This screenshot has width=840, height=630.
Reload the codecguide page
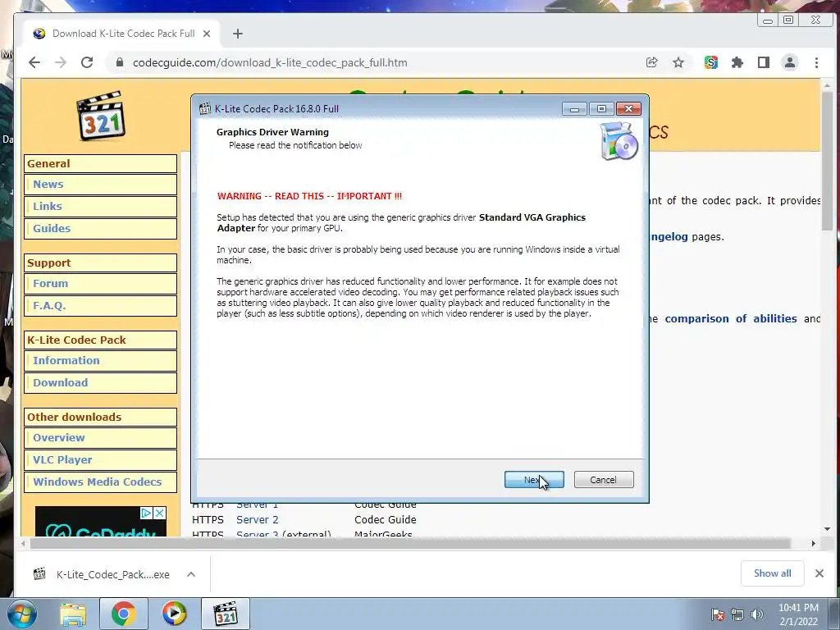87,62
